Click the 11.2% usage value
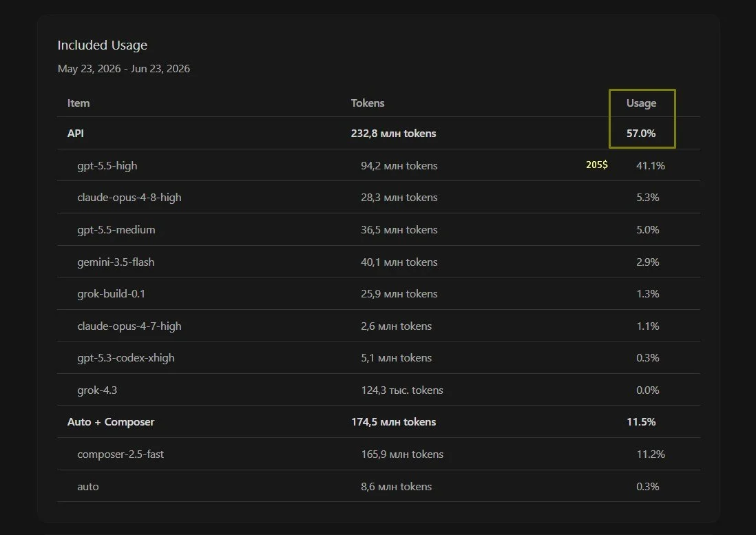The image size is (756, 535). click(x=651, y=454)
